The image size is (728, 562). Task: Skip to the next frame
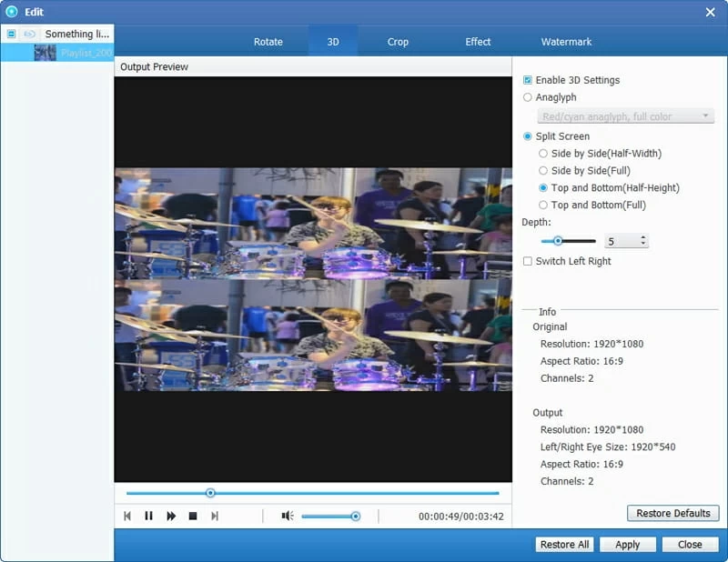tap(215, 516)
